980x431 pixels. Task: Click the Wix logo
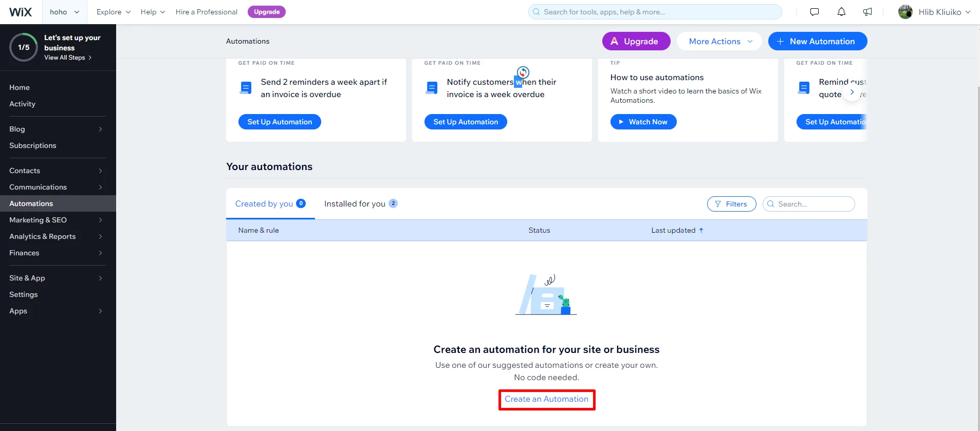pyautogui.click(x=21, y=12)
